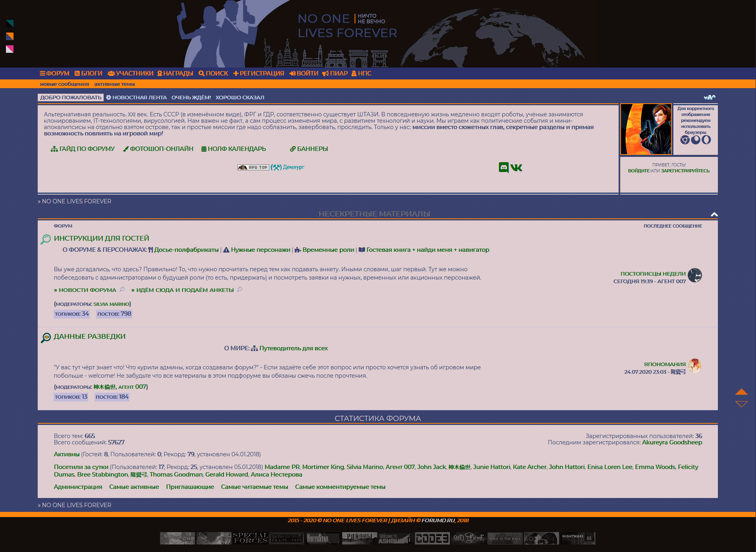Open the Гайд по форуму link
The width and height of the screenshot is (756, 552).
point(83,149)
